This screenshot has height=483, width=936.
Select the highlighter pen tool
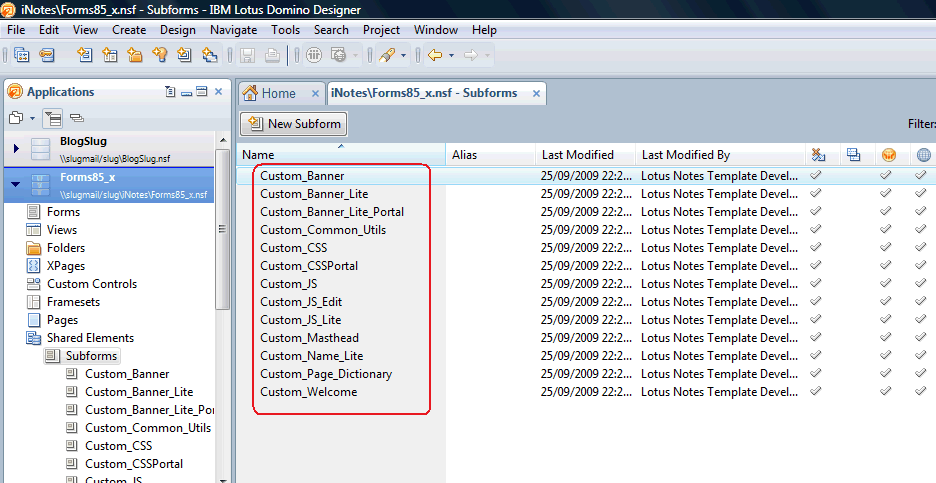click(x=387, y=56)
